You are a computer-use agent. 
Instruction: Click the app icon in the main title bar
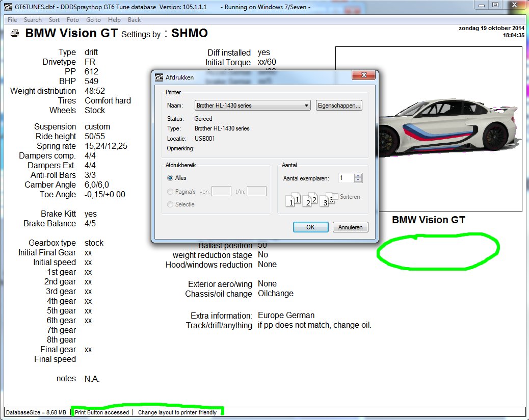click(8, 7)
